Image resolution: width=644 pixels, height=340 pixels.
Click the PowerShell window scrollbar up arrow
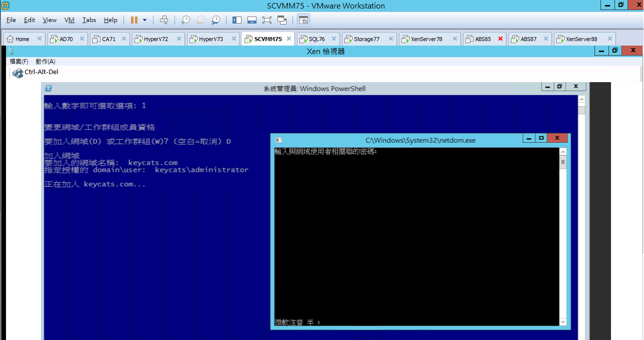pyautogui.click(x=581, y=99)
